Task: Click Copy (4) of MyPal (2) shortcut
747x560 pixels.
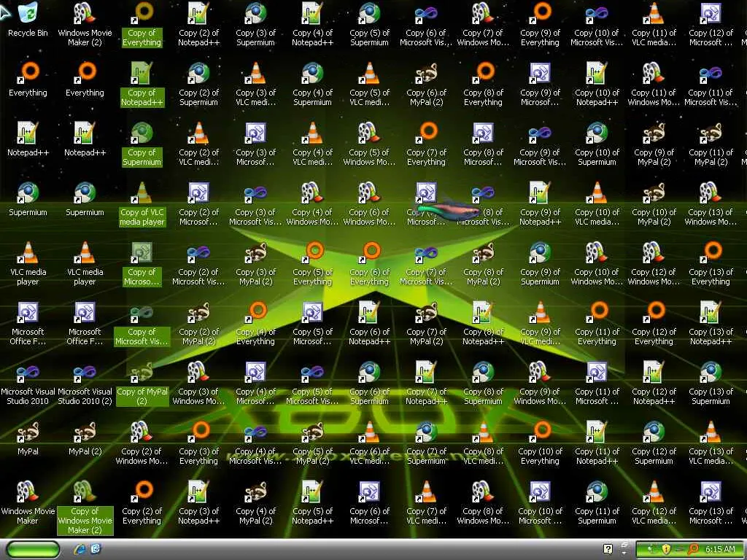Action: 256,503
